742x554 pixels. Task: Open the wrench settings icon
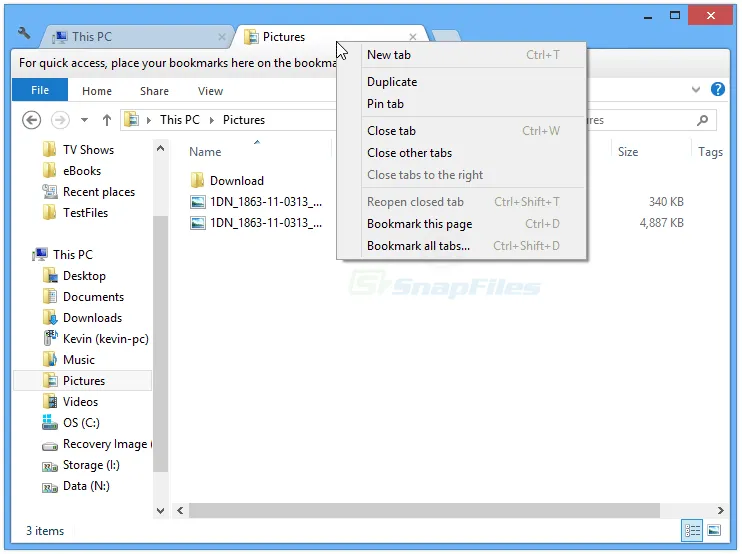tap(24, 33)
